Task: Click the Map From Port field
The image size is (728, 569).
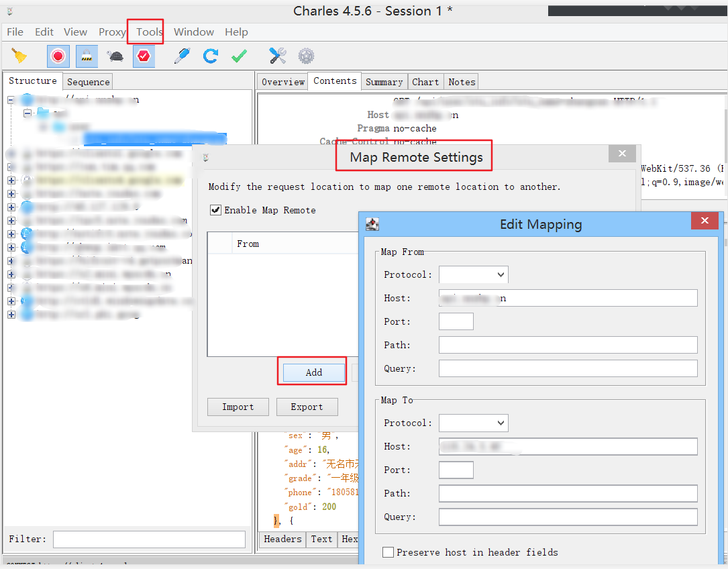Action: [456, 321]
